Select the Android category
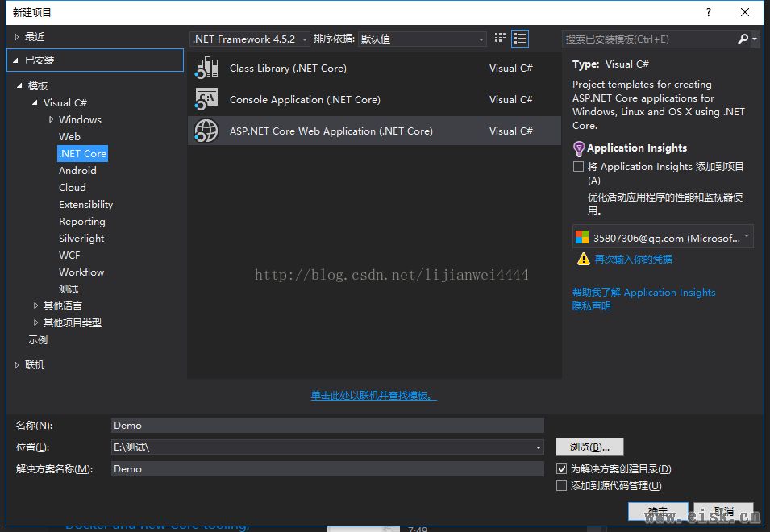Screen dimensions: 770x532 click(77, 170)
